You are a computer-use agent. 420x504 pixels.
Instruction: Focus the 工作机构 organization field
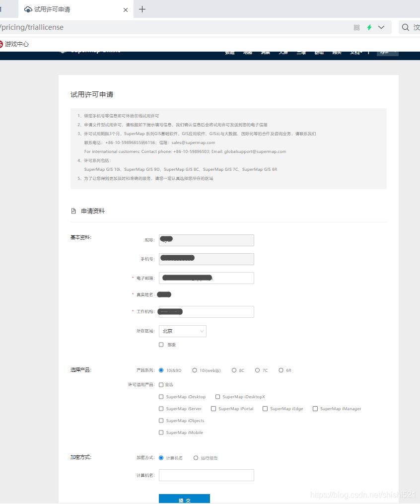point(207,312)
